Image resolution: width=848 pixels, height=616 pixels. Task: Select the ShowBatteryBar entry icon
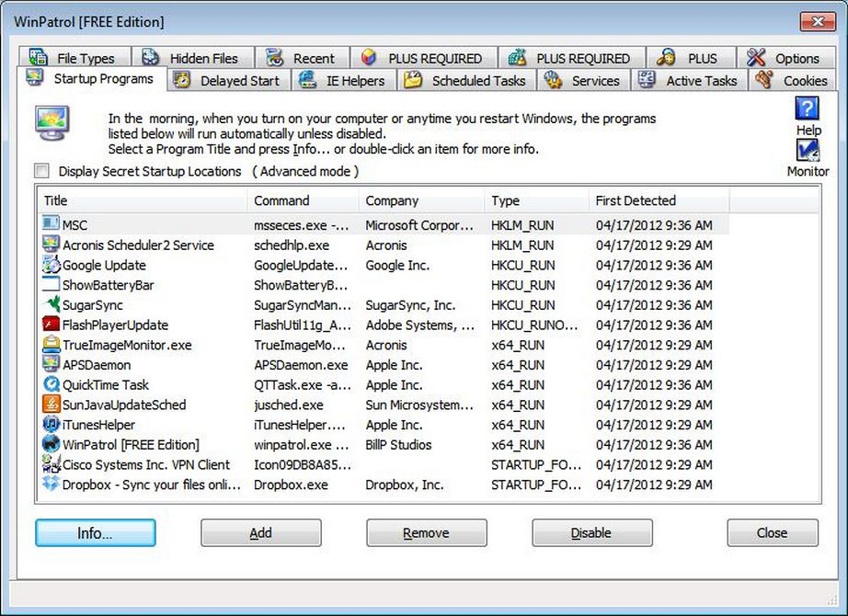51,284
